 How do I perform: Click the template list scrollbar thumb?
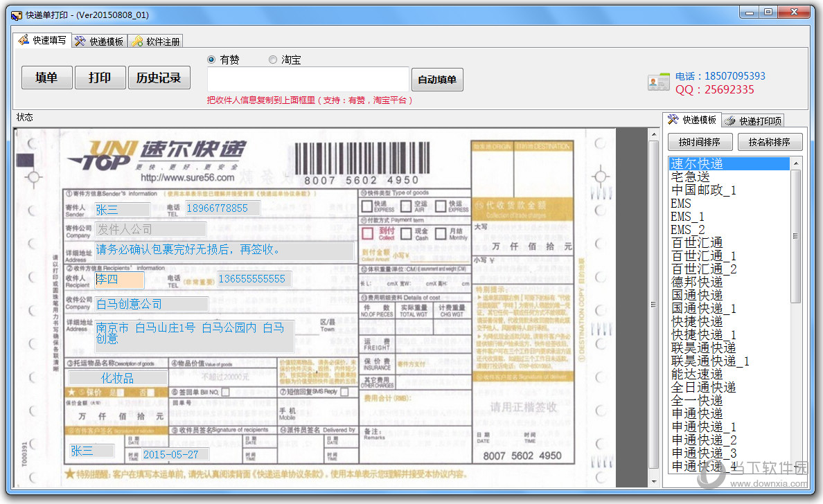(796, 236)
